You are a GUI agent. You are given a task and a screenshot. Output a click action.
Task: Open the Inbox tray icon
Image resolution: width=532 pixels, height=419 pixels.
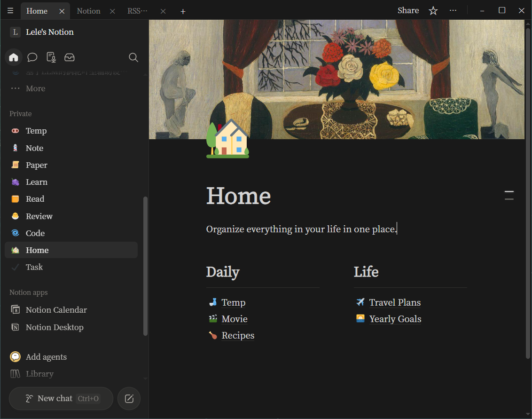[70, 57]
